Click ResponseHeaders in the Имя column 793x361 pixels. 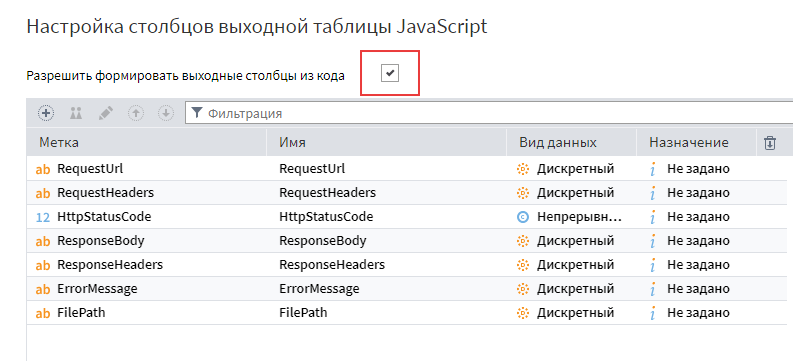tap(332, 265)
